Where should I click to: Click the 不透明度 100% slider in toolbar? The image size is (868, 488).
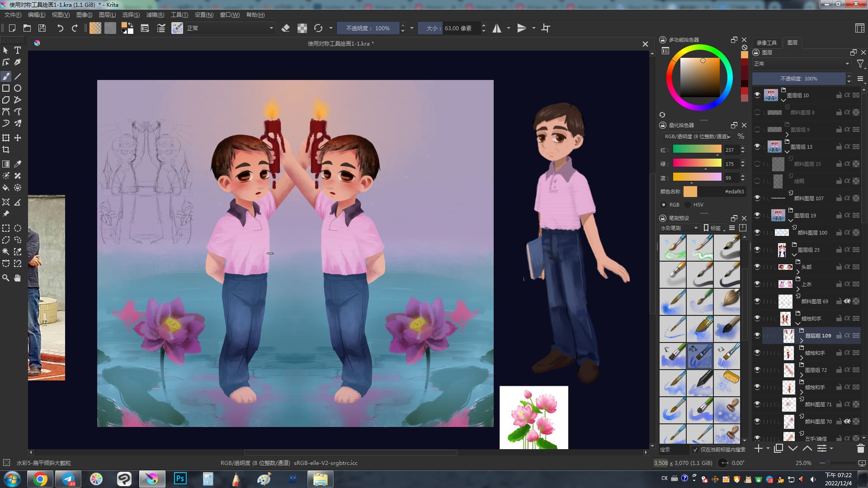pos(368,28)
